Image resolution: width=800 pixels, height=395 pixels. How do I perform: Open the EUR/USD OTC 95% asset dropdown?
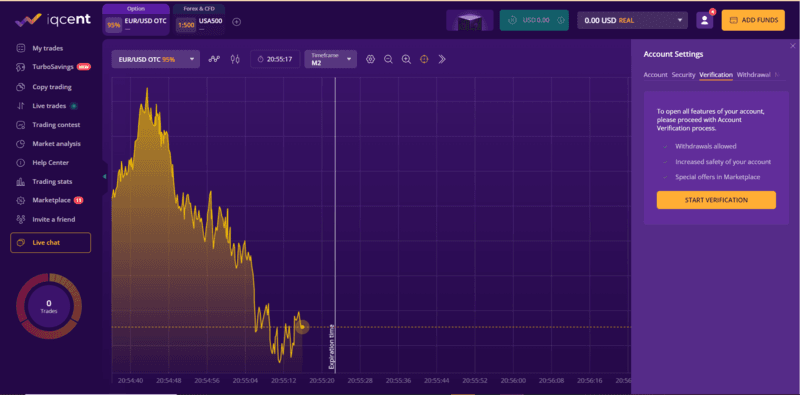pyautogui.click(x=156, y=59)
